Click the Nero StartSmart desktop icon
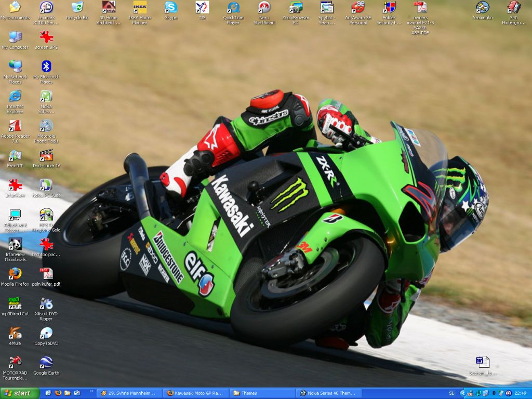The width and height of the screenshot is (532, 399). (264, 12)
